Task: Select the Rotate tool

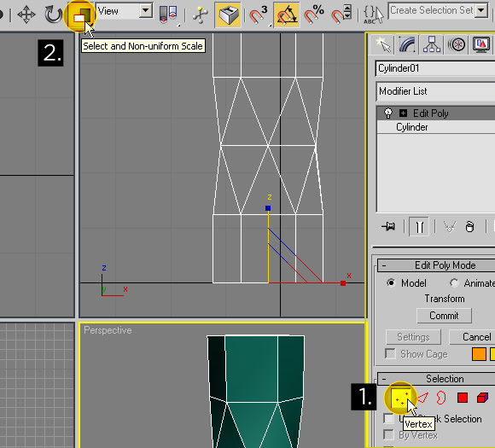Action: coord(53,15)
